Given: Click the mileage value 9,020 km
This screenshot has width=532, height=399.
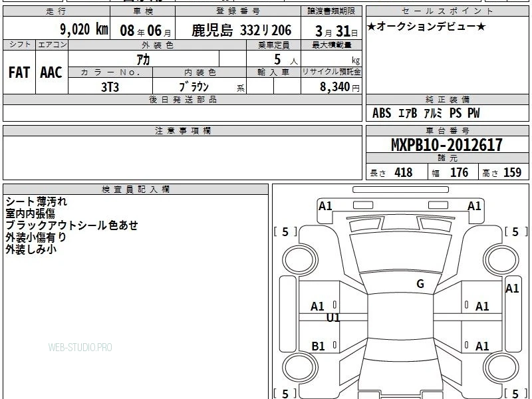Looking at the screenshot, I should tap(84, 29).
